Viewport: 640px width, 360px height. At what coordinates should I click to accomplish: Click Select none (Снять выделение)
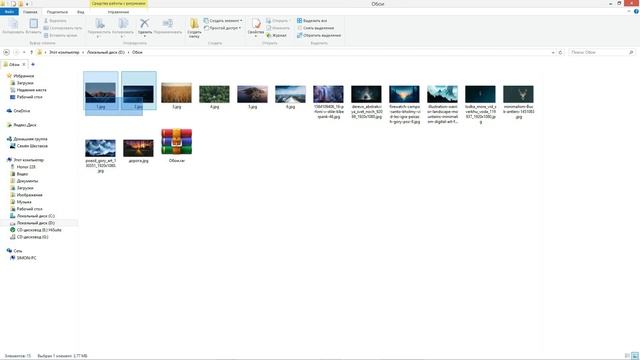coord(316,28)
